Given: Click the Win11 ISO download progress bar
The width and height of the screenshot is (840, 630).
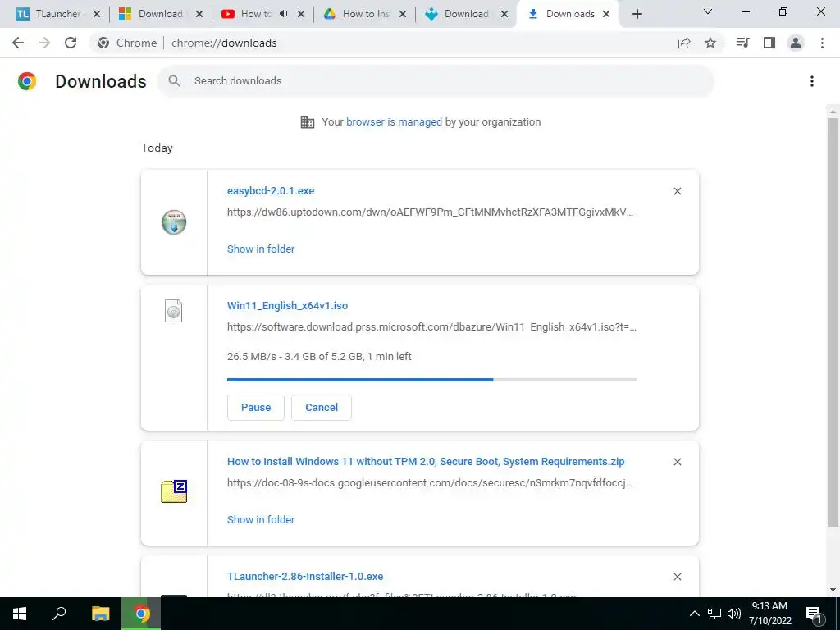Looking at the screenshot, I should click(x=431, y=380).
